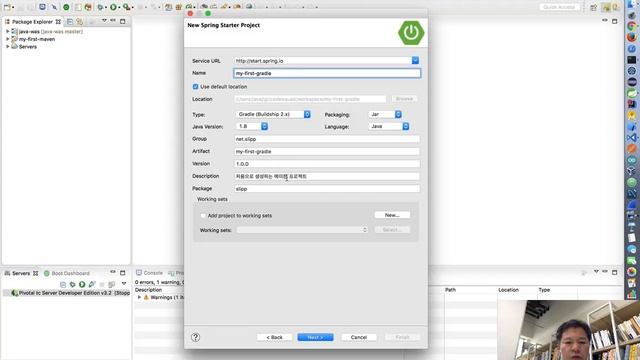Select the Package Explorer tab

tap(33, 22)
